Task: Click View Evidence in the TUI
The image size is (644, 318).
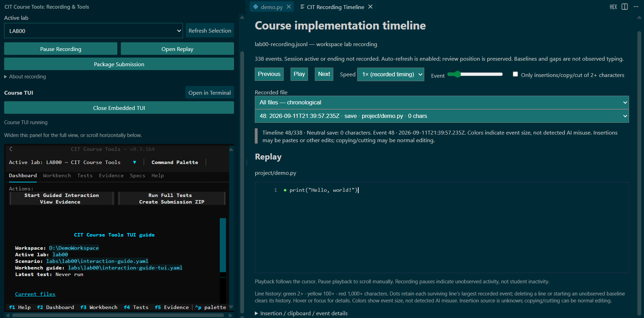Action: coord(60,202)
